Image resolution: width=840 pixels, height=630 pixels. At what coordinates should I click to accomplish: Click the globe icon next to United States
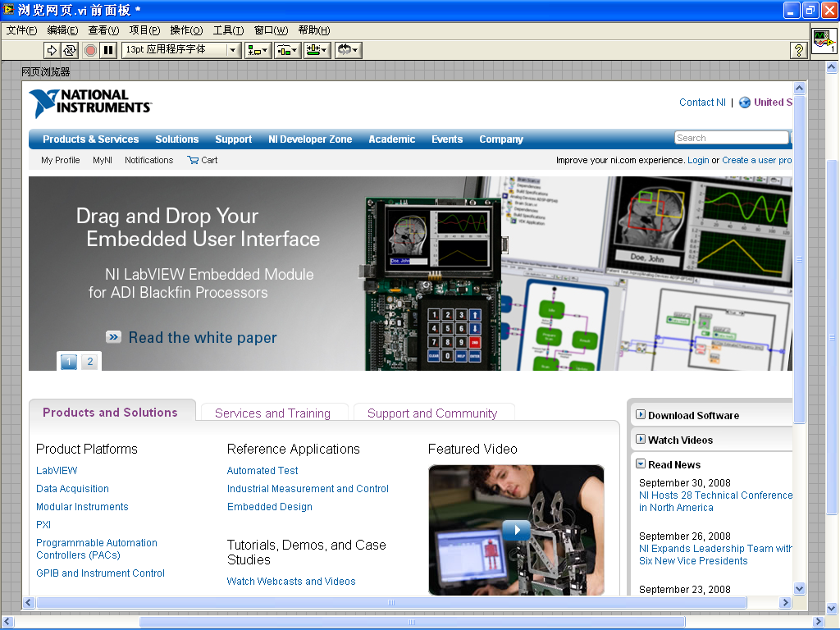click(x=745, y=103)
